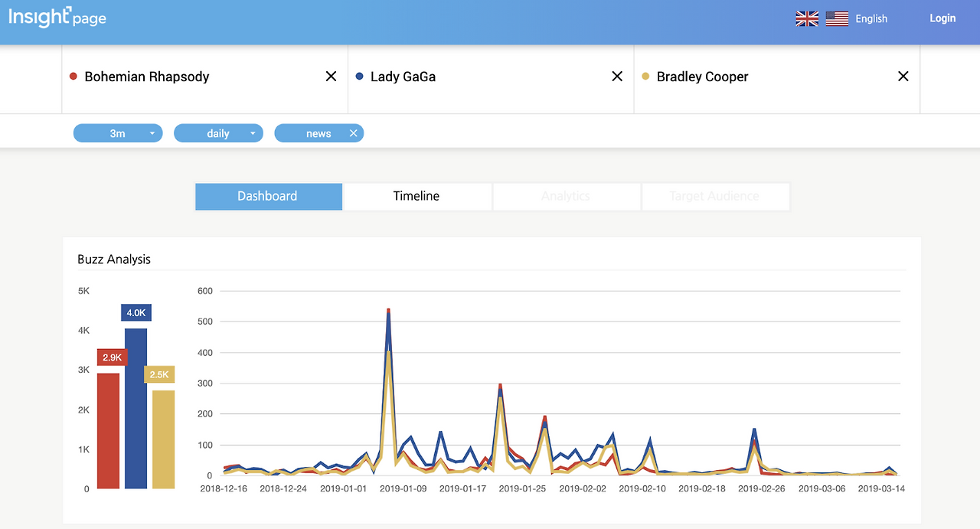Remove the Bradley Cooper keyword
This screenshot has width=980, height=529.
tap(903, 77)
